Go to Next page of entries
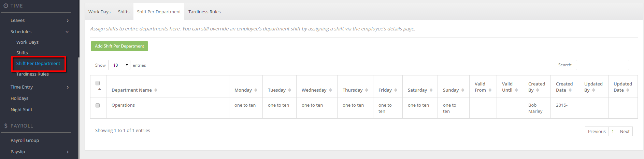Viewport: 644px width, 159px height. click(625, 131)
